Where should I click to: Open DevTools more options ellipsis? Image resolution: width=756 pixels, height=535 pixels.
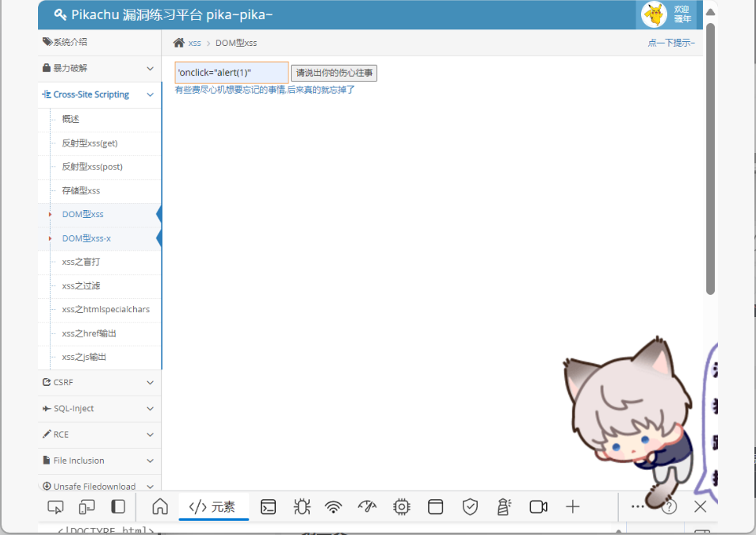[637, 506]
